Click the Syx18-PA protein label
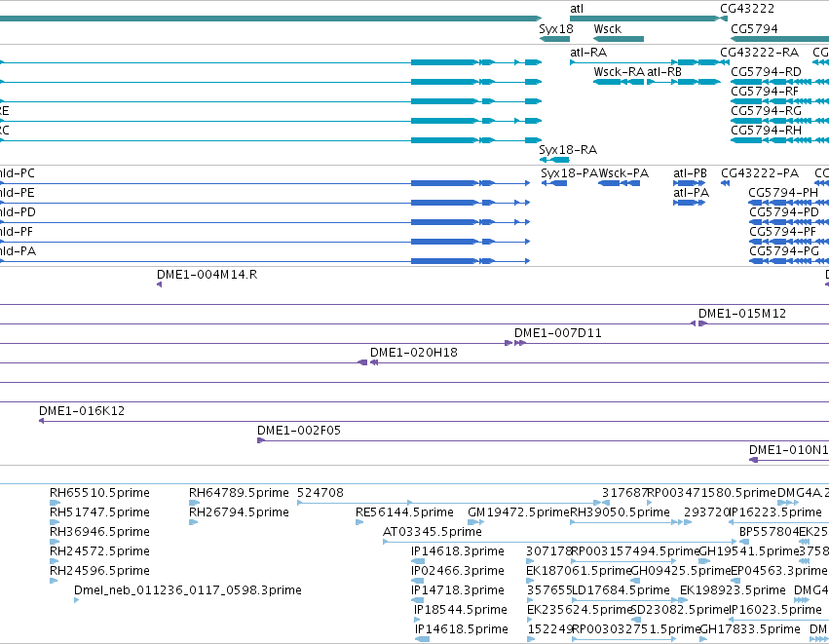 click(x=569, y=173)
